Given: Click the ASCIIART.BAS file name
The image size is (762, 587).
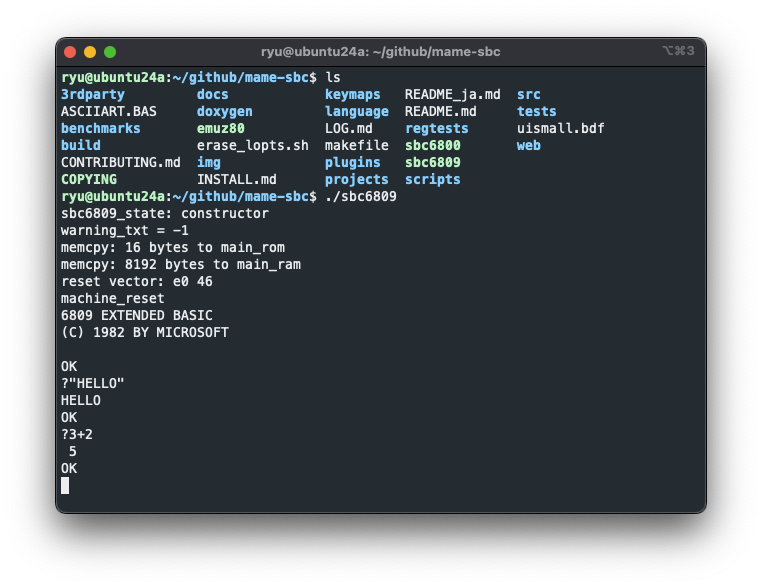Looking at the screenshot, I should tap(109, 111).
